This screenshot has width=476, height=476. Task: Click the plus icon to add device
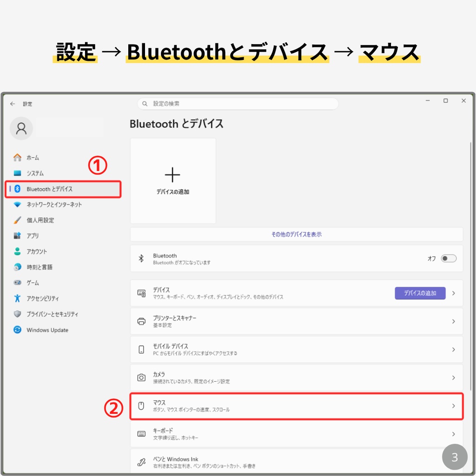point(172,175)
